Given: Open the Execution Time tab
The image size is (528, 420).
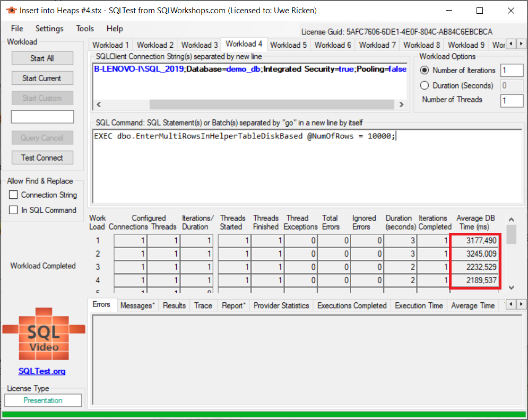Looking at the screenshot, I should point(419,305).
